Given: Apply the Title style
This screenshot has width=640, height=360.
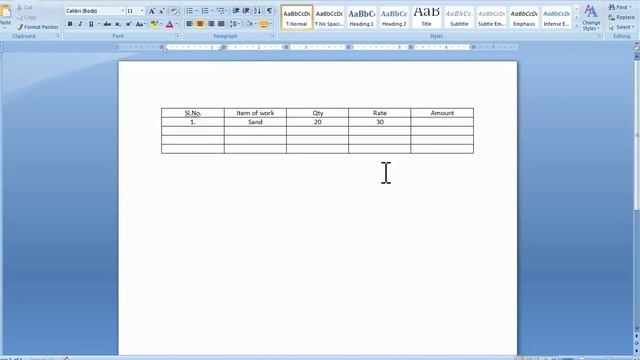Looking at the screenshot, I should [x=427, y=17].
